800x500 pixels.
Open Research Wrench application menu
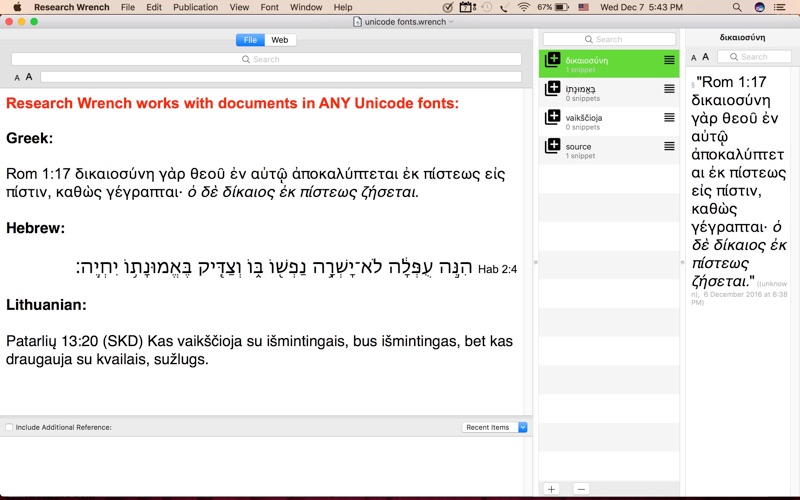71,7
